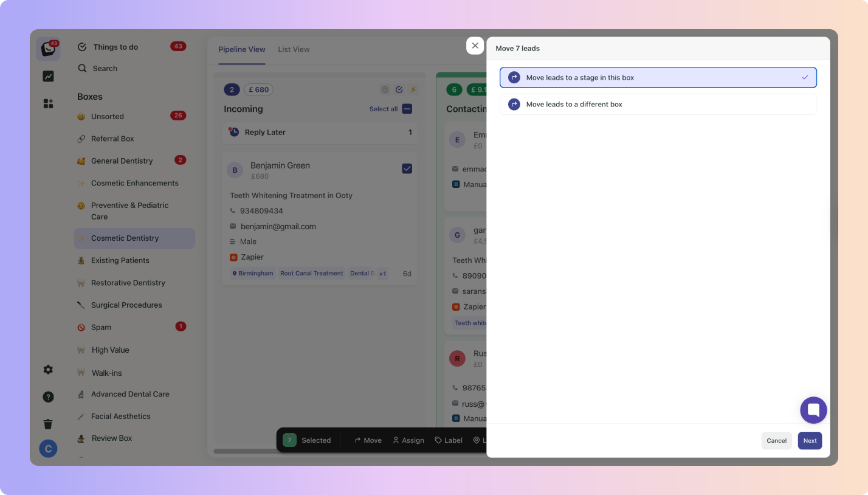Screen dimensions: 868x495
Task: Click the £ 680 value badge
Action: tap(258, 89)
